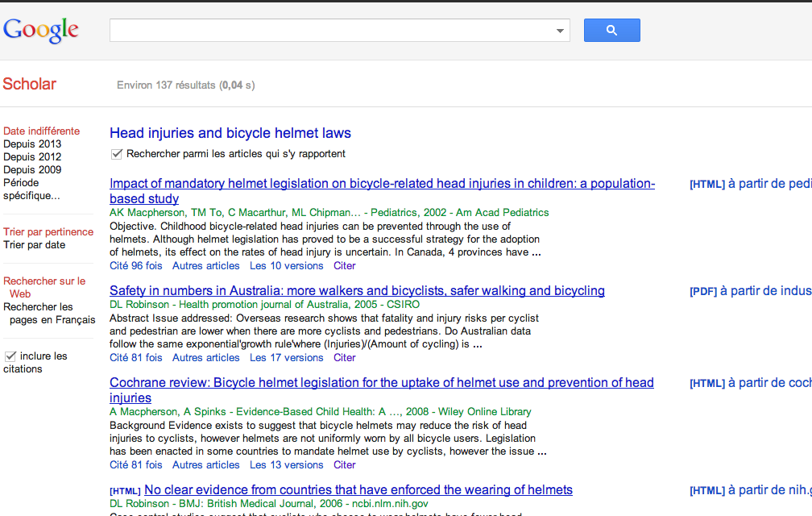The height and width of the screenshot is (516, 812).
Task: Open the search box dropdown arrow
Action: pyautogui.click(x=560, y=31)
